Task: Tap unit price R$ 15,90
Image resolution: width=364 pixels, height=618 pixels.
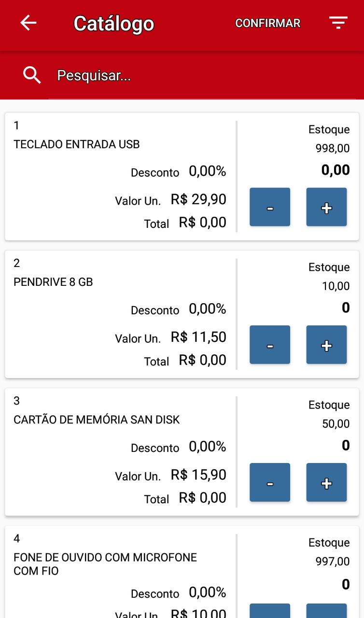Action: (198, 475)
